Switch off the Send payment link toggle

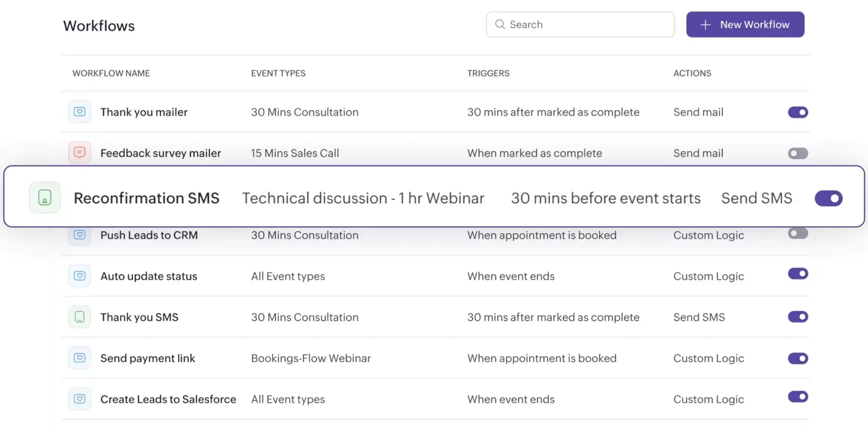pos(797,358)
